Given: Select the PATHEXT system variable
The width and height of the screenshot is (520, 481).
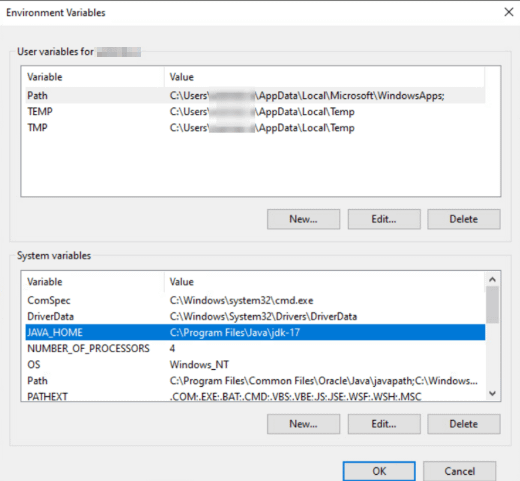Looking at the screenshot, I should (x=255, y=395).
